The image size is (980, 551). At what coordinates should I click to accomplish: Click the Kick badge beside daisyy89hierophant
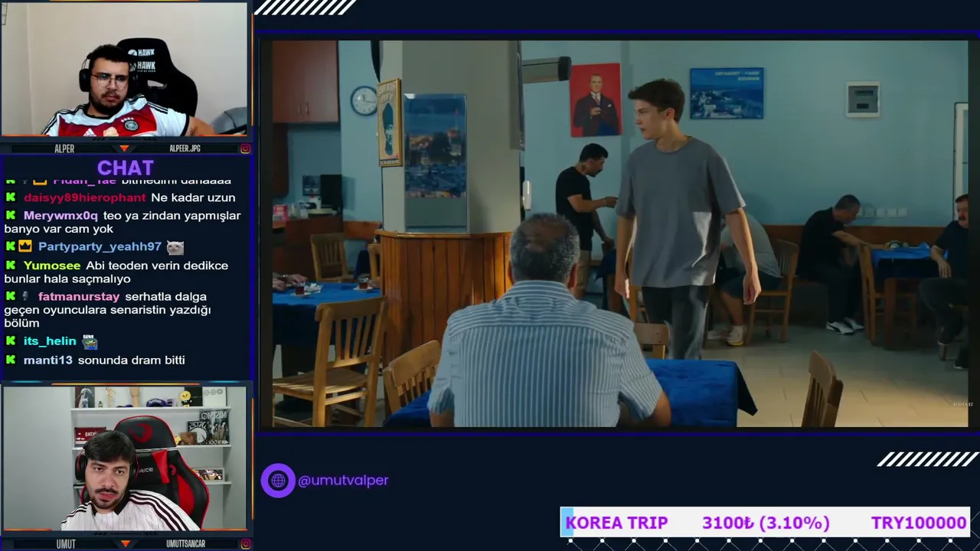[11, 197]
